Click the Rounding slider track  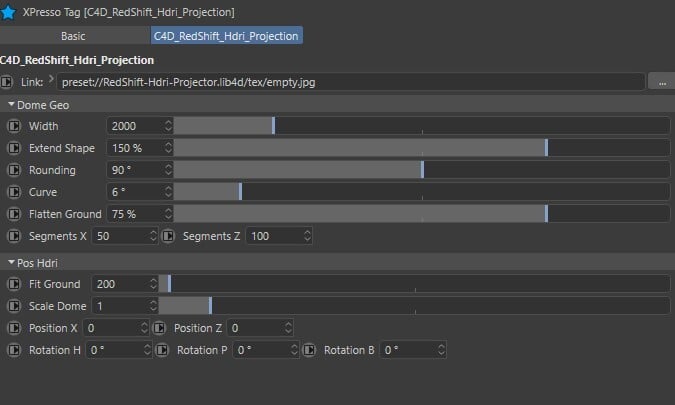(x=422, y=170)
